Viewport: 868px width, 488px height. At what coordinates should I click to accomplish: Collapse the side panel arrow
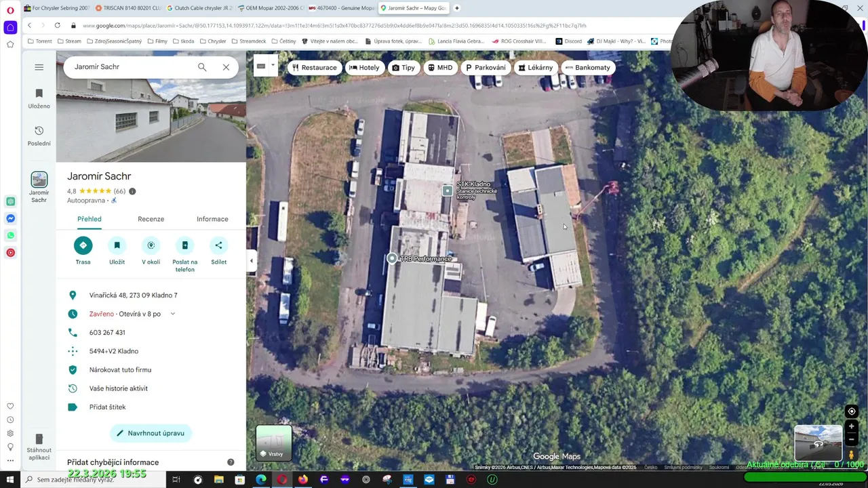[x=251, y=260]
